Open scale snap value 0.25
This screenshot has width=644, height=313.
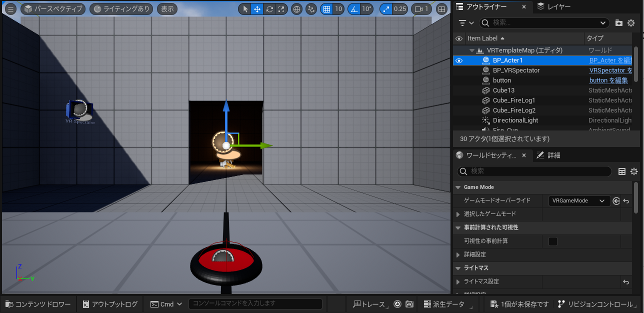click(400, 9)
